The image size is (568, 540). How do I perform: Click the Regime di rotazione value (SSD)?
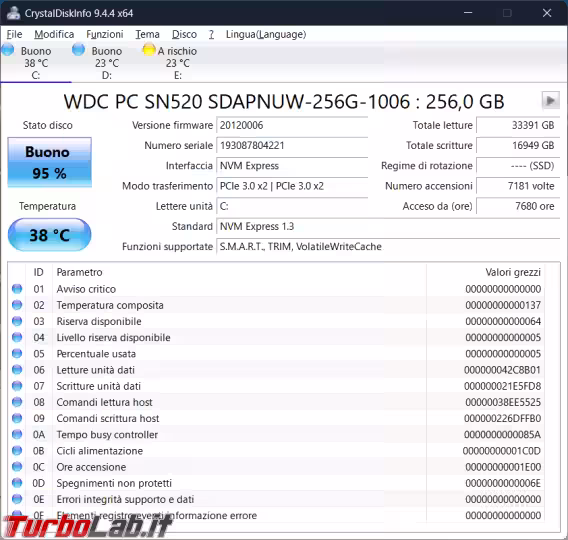518,166
